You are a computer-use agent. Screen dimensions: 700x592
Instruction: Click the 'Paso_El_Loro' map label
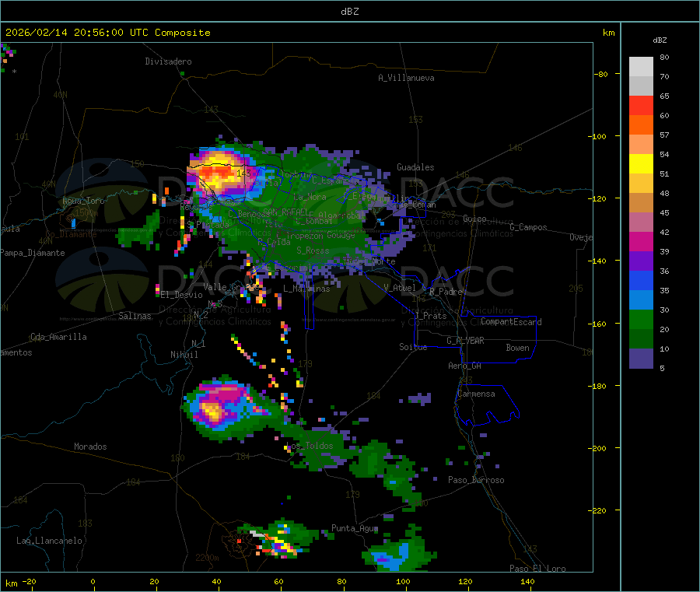(x=538, y=569)
